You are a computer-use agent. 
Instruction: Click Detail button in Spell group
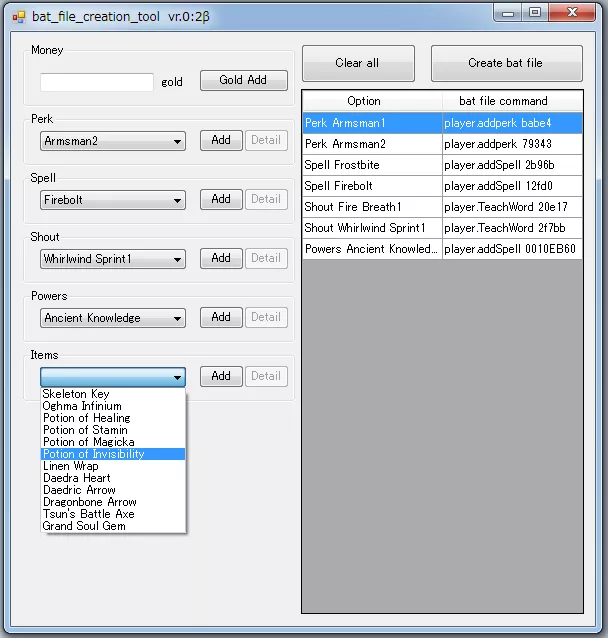(x=266, y=199)
